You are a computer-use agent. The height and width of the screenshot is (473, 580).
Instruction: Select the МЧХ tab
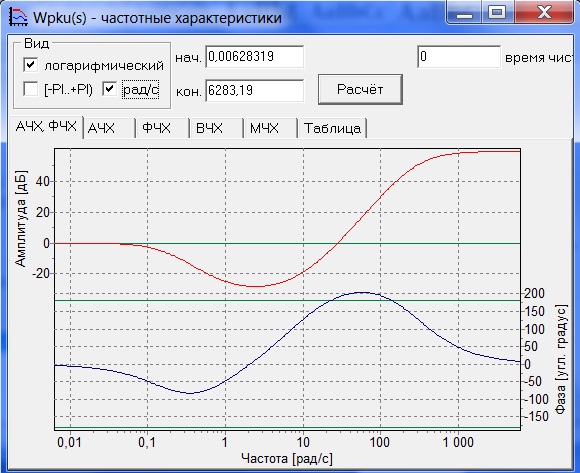[270, 129]
